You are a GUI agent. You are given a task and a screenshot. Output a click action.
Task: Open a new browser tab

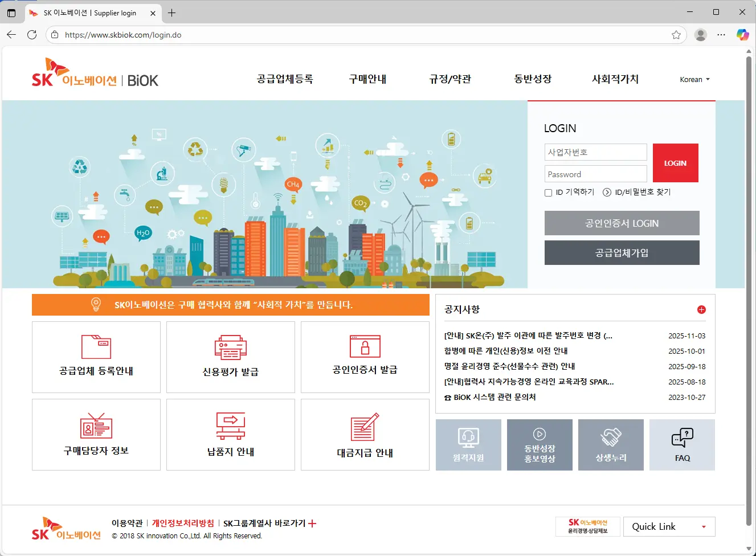pyautogui.click(x=172, y=13)
